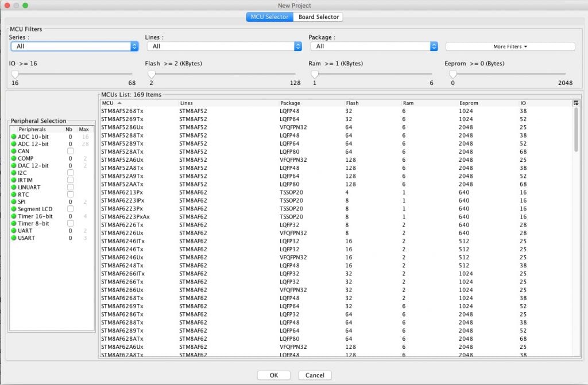Click the green status icon beside I2C
Screen dimensions: 588x385
point(14,173)
